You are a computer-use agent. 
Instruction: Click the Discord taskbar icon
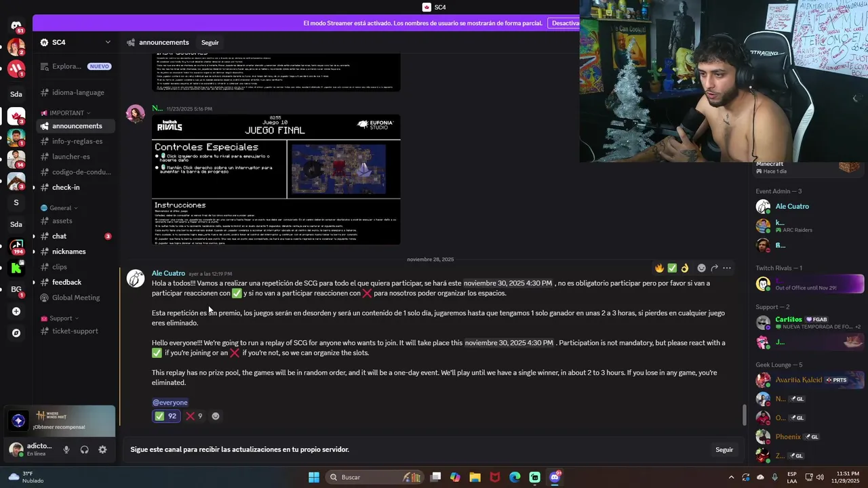click(555, 477)
